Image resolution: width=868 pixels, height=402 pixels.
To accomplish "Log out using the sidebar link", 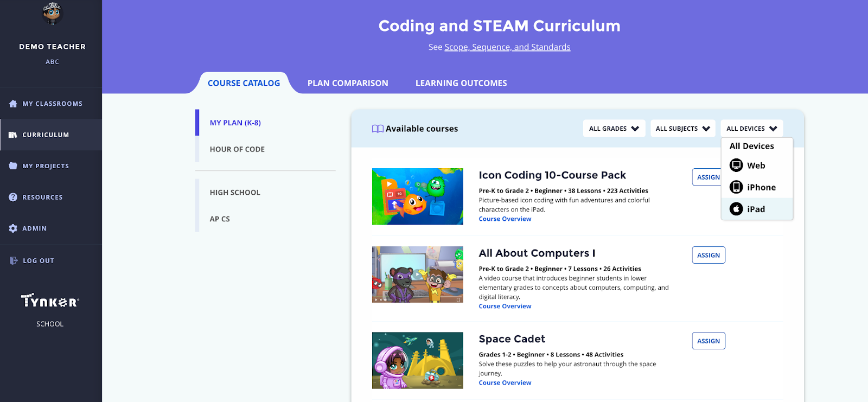I will 51,260.
